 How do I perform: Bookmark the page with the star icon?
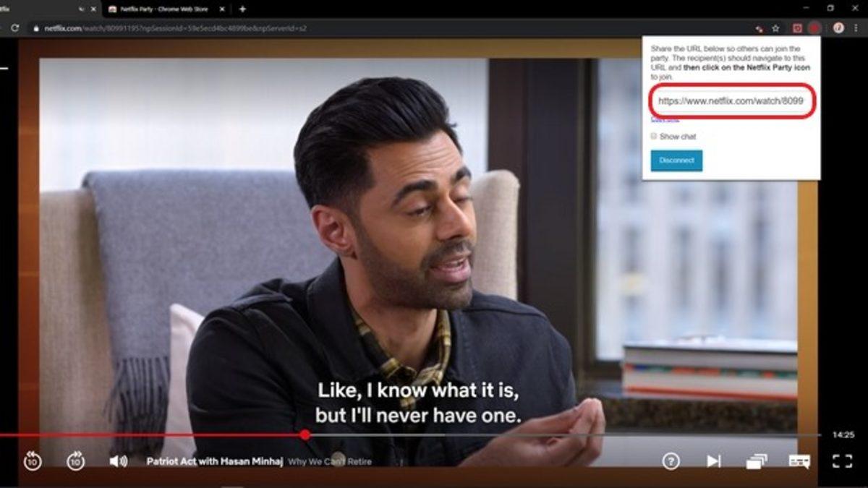[x=775, y=27]
